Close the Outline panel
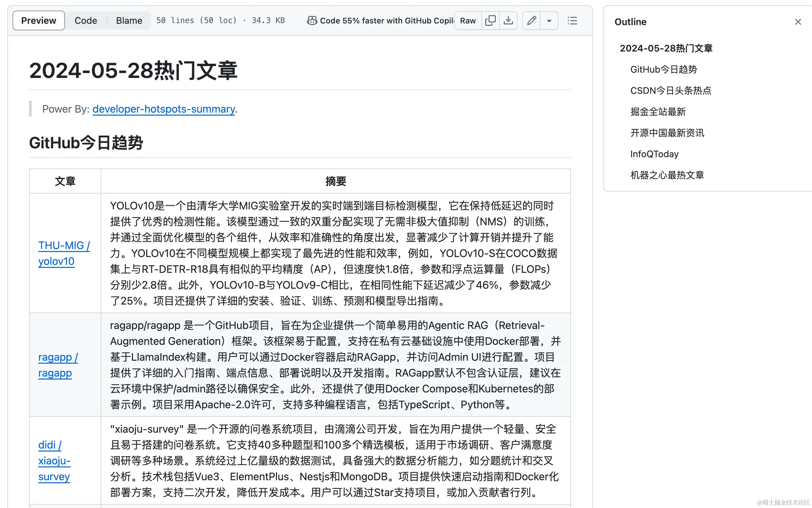812x508 pixels. point(798,22)
